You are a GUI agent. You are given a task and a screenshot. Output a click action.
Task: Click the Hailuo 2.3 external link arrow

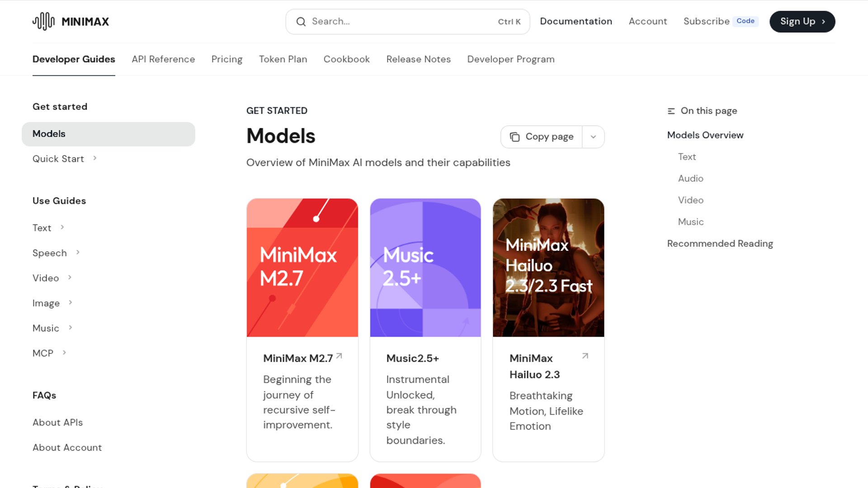tap(585, 356)
